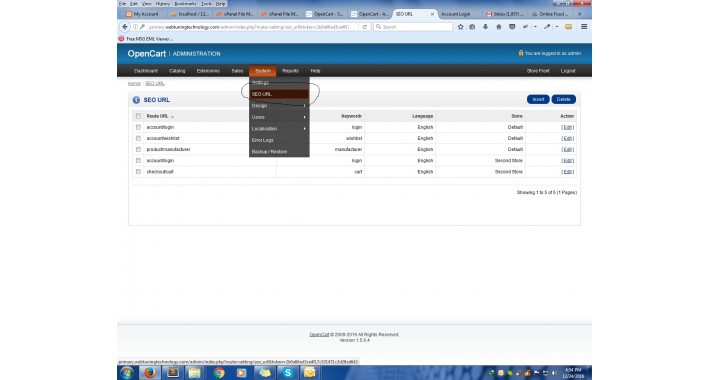This screenshot has height=380, width=710.
Task: Click the site identity info icon in address bar
Action: click(135, 27)
